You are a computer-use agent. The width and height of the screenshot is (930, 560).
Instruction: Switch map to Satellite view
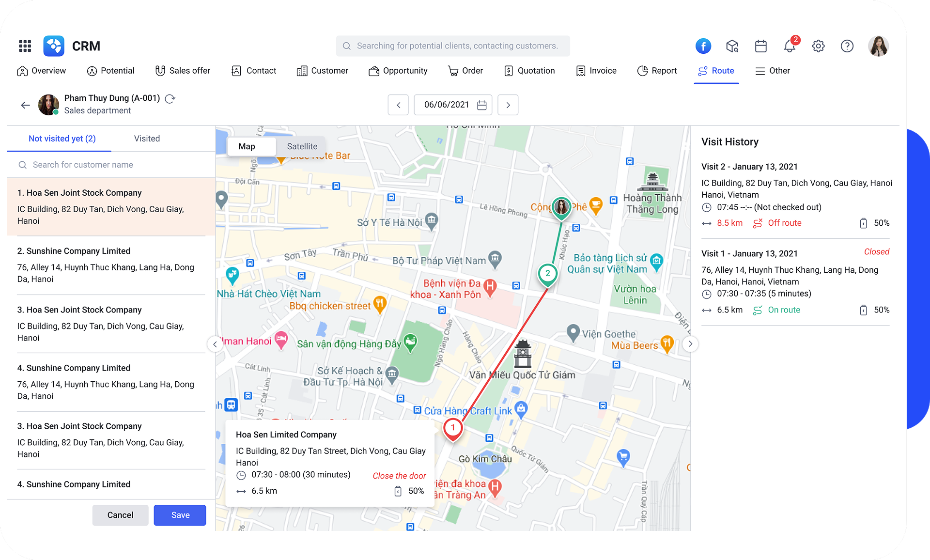click(302, 146)
